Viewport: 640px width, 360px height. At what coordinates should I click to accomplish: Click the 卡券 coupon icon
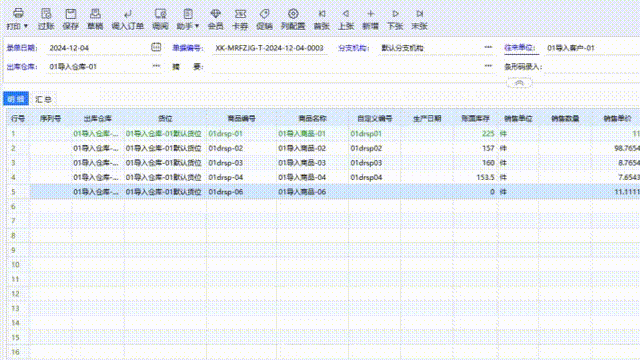click(x=240, y=19)
